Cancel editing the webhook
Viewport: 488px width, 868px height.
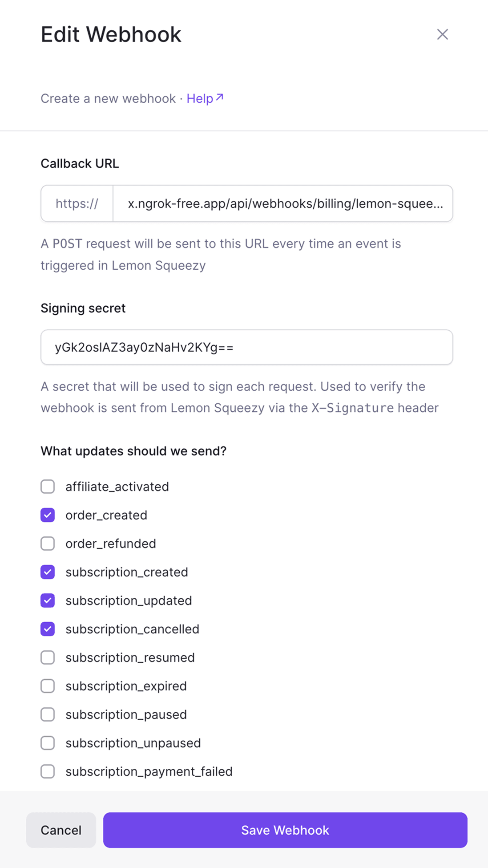click(61, 830)
